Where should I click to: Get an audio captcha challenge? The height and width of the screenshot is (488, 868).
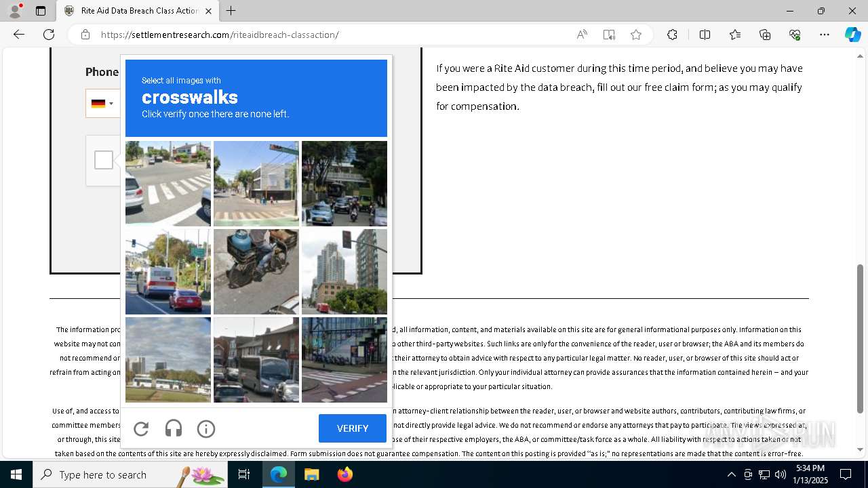[x=174, y=428]
